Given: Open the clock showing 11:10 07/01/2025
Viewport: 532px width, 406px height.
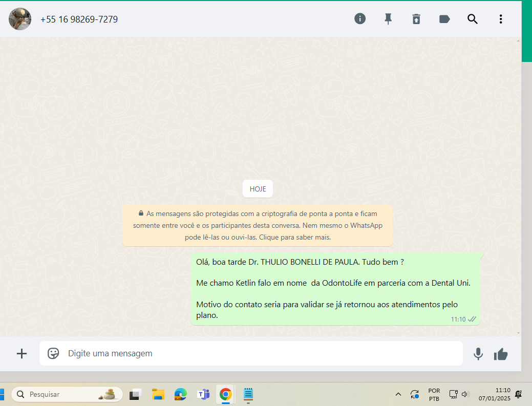Looking at the screenshot, I should pos(494,394).
